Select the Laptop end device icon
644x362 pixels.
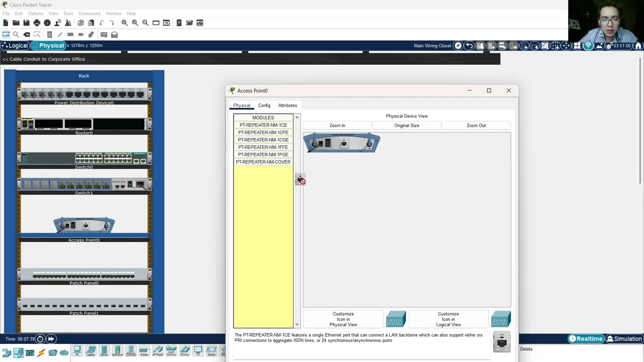(x=91, y=351)
